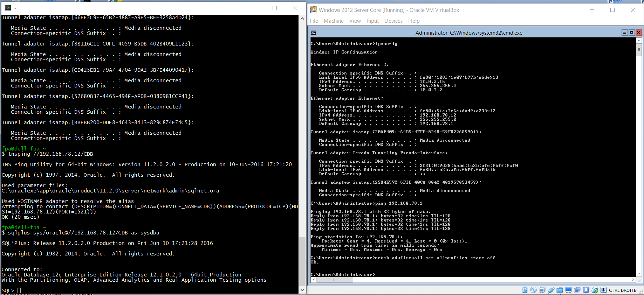Click the SQL> prompt in left terminal

pos(8,290)
